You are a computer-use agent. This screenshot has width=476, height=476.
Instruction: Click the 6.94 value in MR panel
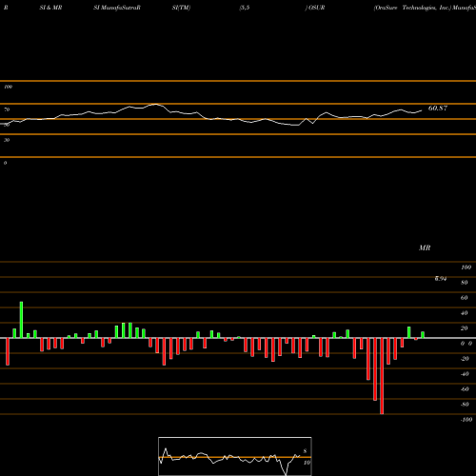click(441, 279)
